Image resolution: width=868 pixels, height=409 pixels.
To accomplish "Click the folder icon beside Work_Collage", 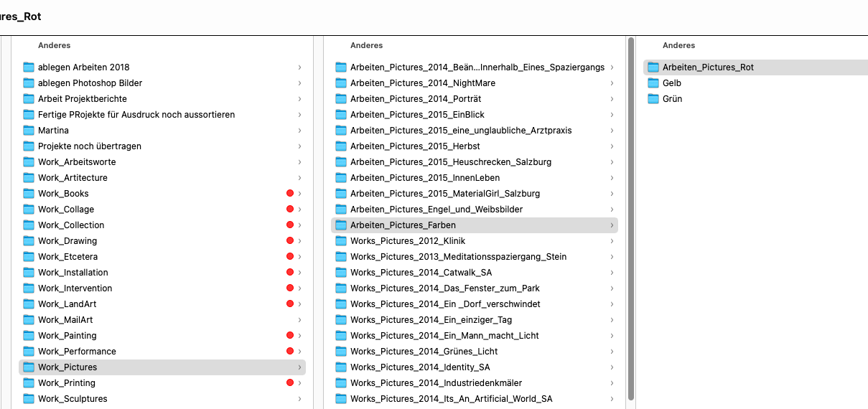I will pyautogui.click(x=29, y=210).
